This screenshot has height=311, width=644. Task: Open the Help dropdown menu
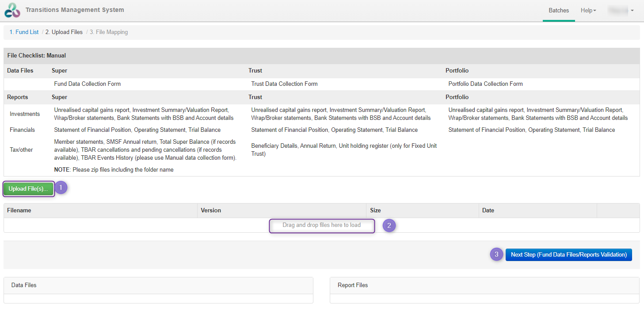(588, 10)
